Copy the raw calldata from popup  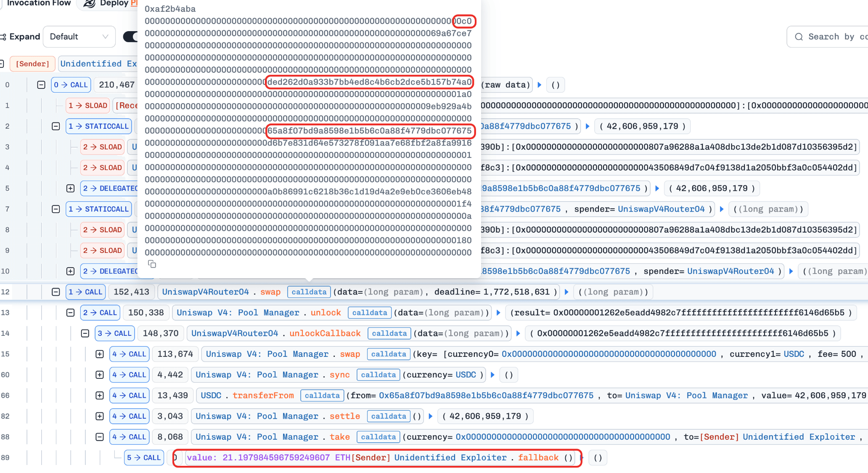152,264
